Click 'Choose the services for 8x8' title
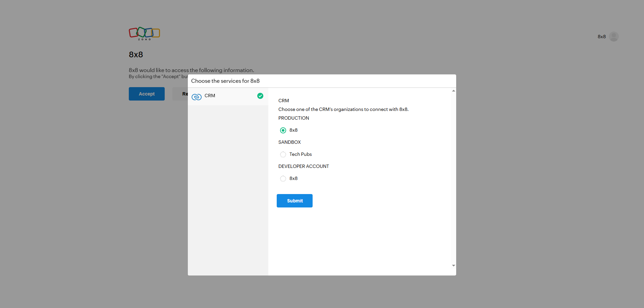Image resolution: width=644 pixels, height=308 pixels. 225,81
